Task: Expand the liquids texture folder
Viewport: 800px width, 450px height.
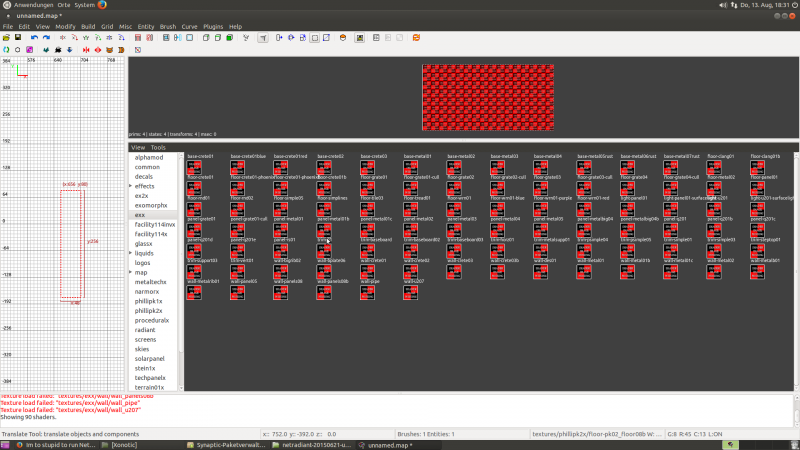Action: [130, 253]
